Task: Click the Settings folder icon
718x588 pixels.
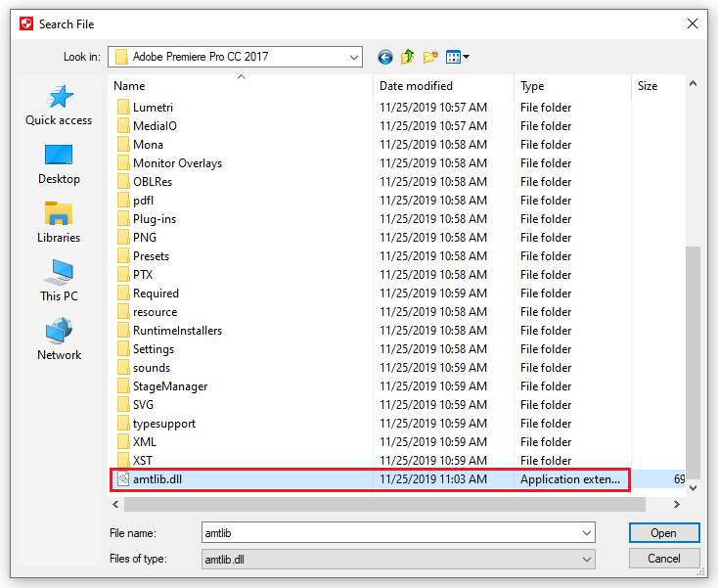Action: (x=123, y=349)
